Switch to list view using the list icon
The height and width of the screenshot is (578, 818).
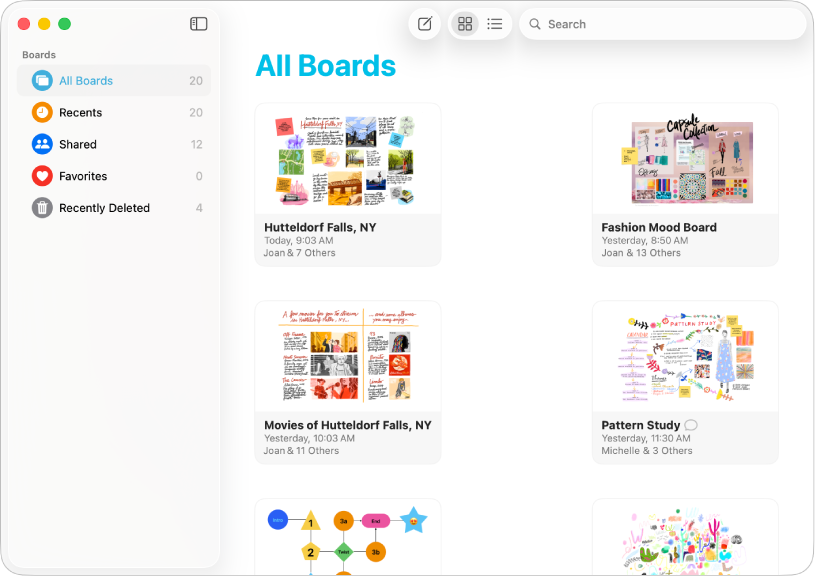495,24
